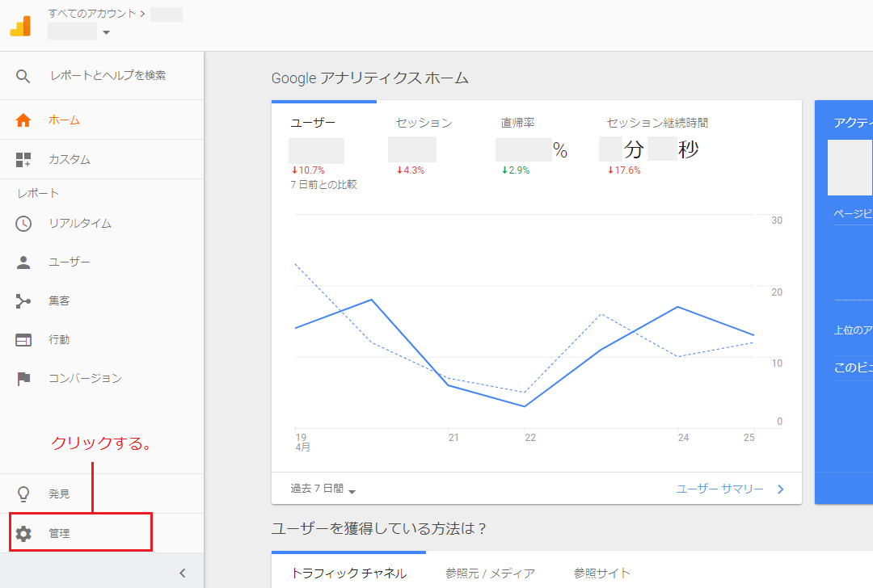Click the ↓4.3% session change value
Screen dimensions: 873x588
point(411,170)
